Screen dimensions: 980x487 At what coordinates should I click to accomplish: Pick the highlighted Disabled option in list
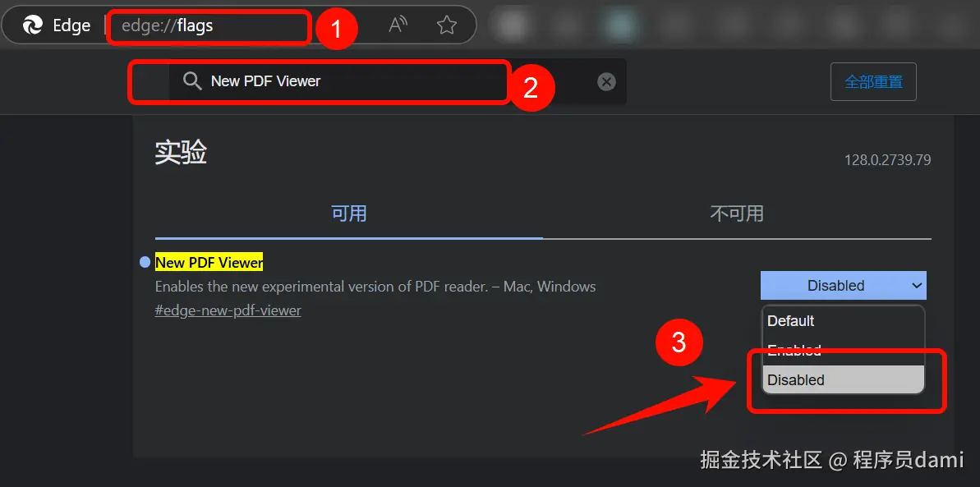[843, 379]
